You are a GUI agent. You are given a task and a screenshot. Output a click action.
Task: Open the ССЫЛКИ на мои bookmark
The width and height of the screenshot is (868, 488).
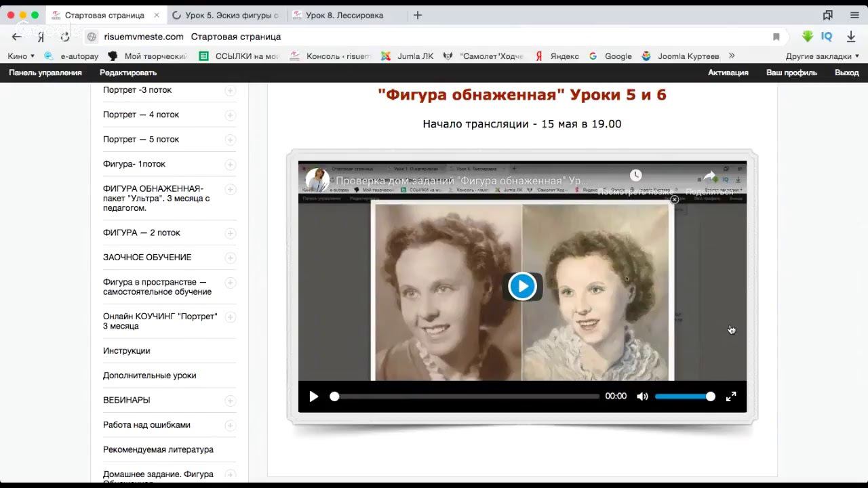click(x=239, y=56)
